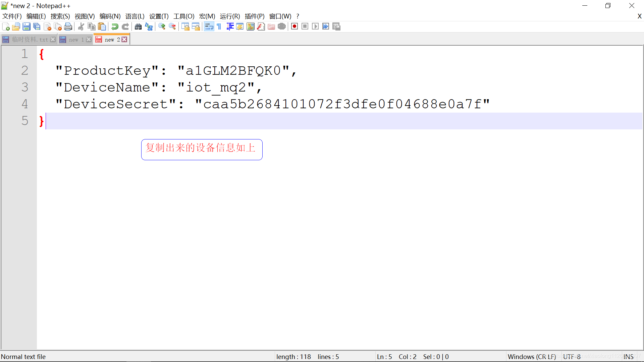The image size is (644, 362).
Task: Start macro recording with the red dot
Action: pos(294,26)
